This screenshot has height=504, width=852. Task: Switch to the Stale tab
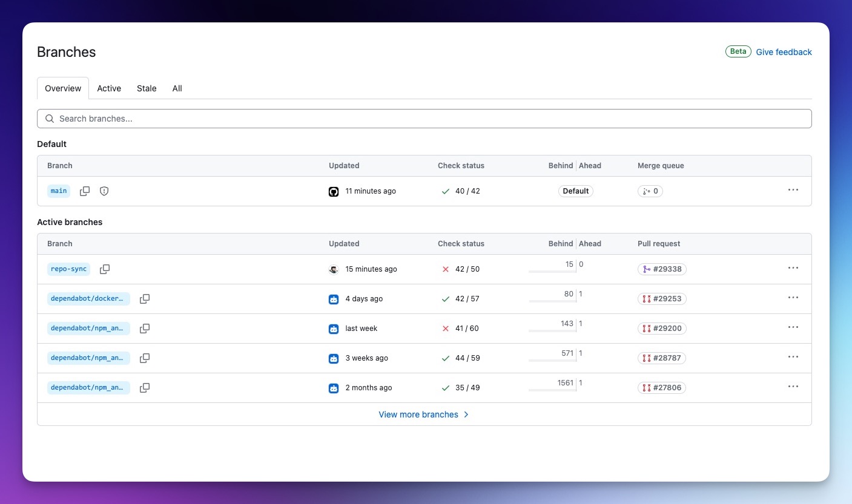pyautogui.click(x=147, y=88)
